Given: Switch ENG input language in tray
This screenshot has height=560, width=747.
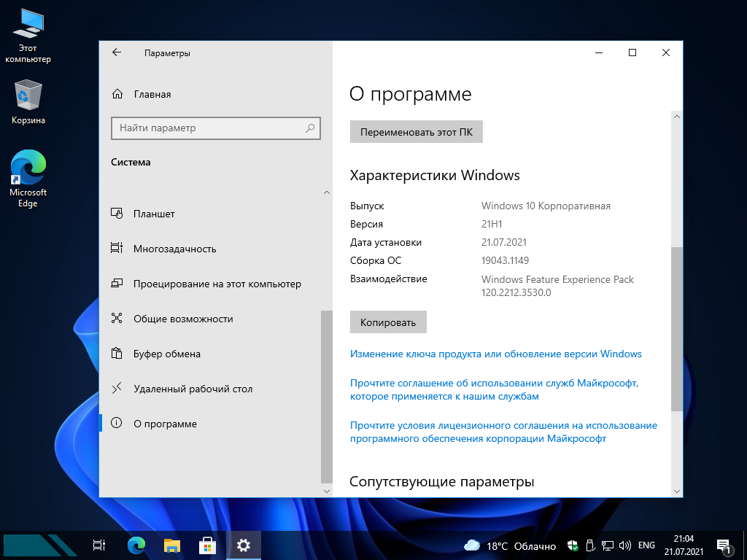Looking at the screenshot, I should 646,545.
